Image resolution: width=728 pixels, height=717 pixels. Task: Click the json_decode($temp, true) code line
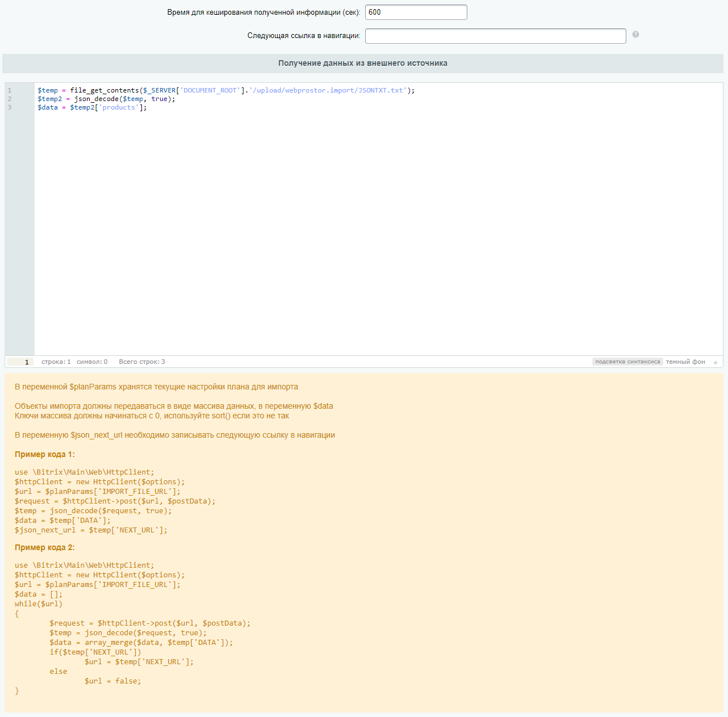click(x=106, y=99)
